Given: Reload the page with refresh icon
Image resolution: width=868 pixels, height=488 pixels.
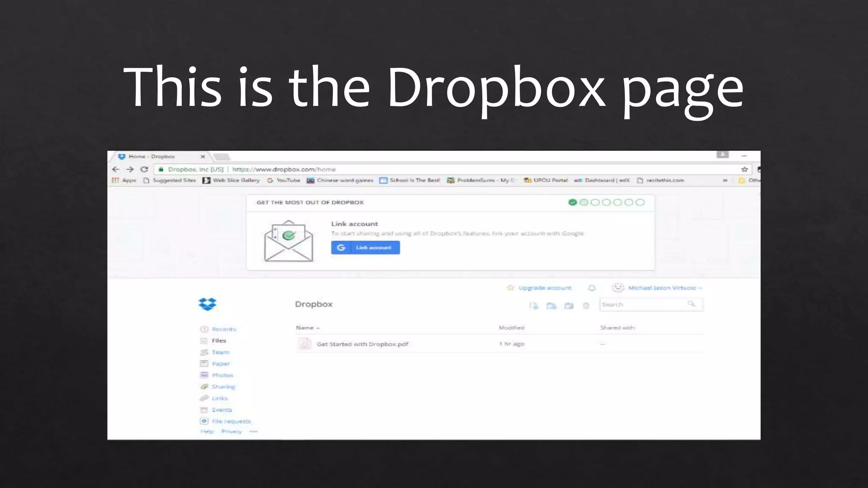Looking at the screenshot, I should pyautogui.click(x=145, y=169).
